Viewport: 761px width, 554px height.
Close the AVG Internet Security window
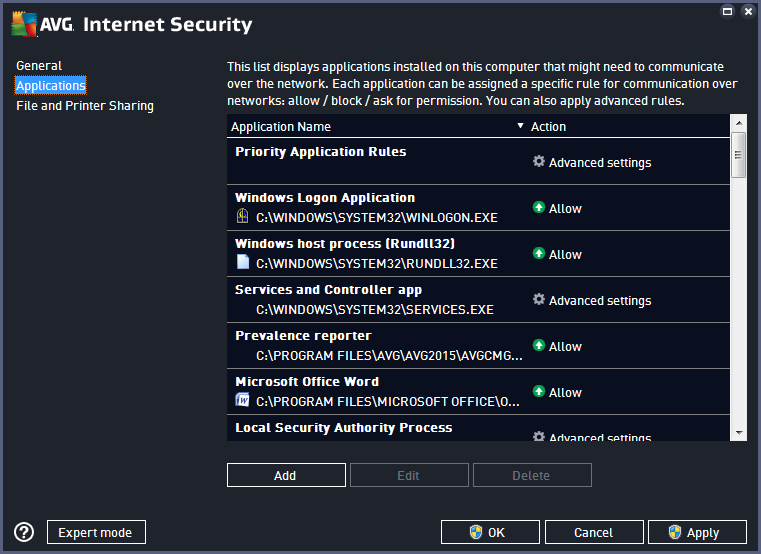tap(748, 11)
